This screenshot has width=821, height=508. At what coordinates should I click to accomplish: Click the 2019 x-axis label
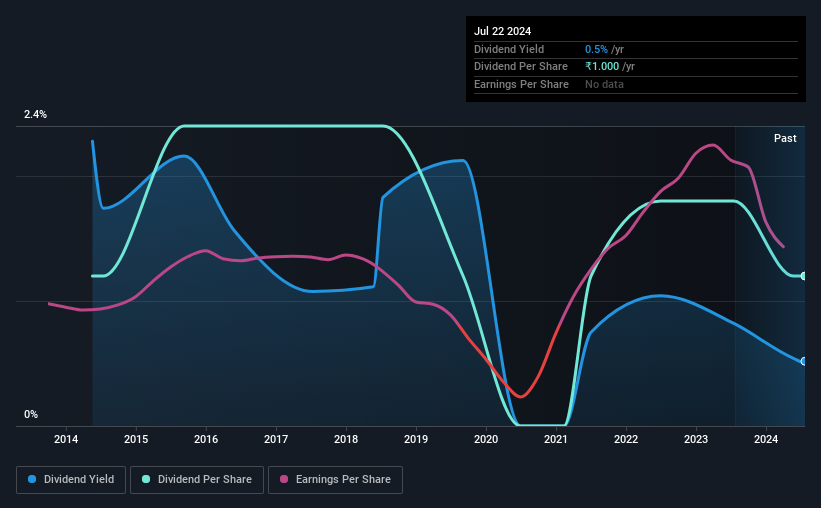click(x=416, y=439)
